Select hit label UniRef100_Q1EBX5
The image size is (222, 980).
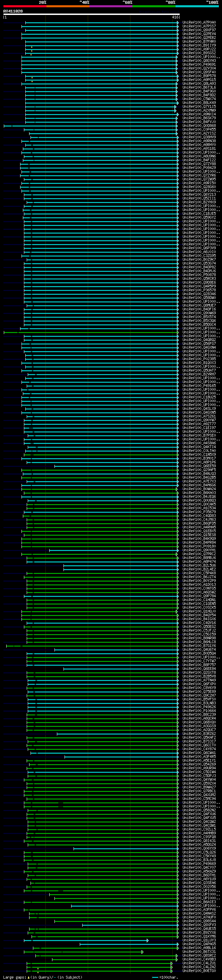coord(199,531)
